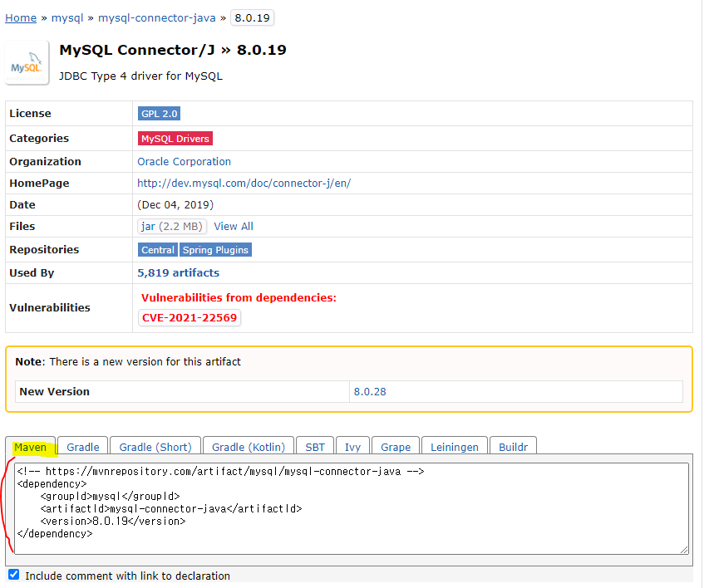Open the dev.mysql.com homepage link

[x=244, y=183]
